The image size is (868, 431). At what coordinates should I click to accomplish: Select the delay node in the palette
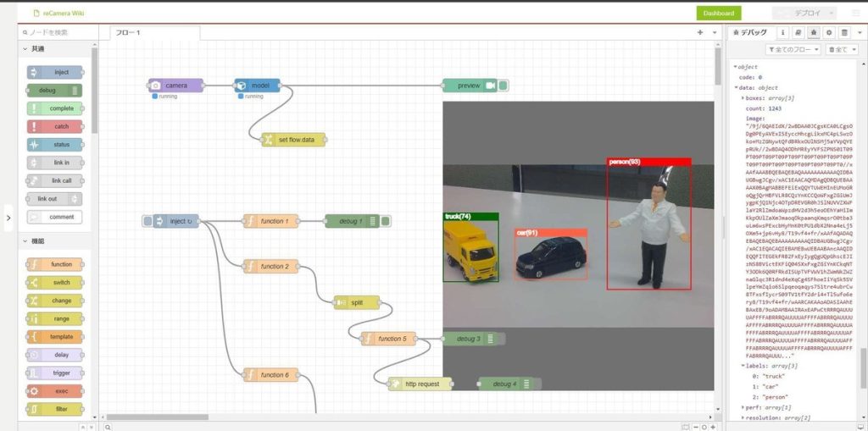tap(55, 355)
